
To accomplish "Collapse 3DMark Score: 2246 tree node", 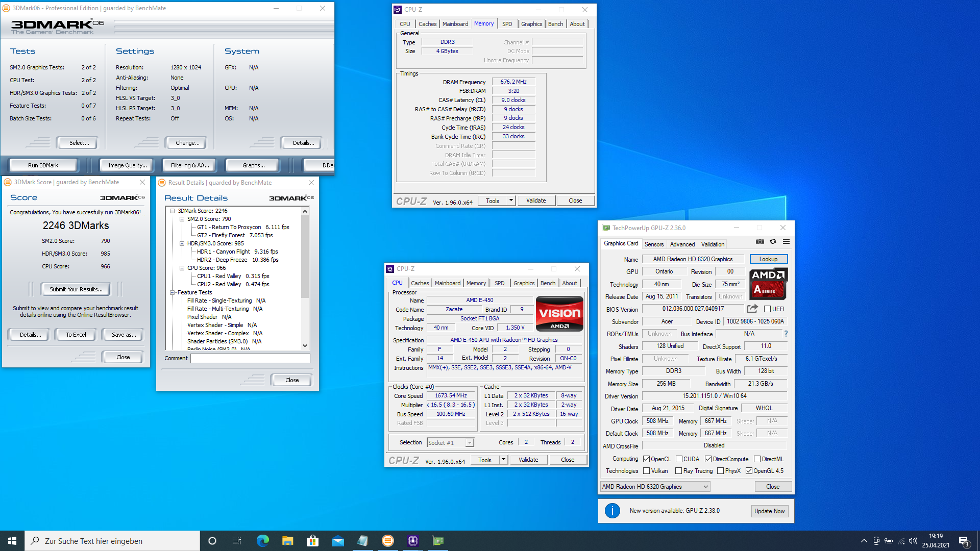I will pyautogui.click(x=173, y=211).
